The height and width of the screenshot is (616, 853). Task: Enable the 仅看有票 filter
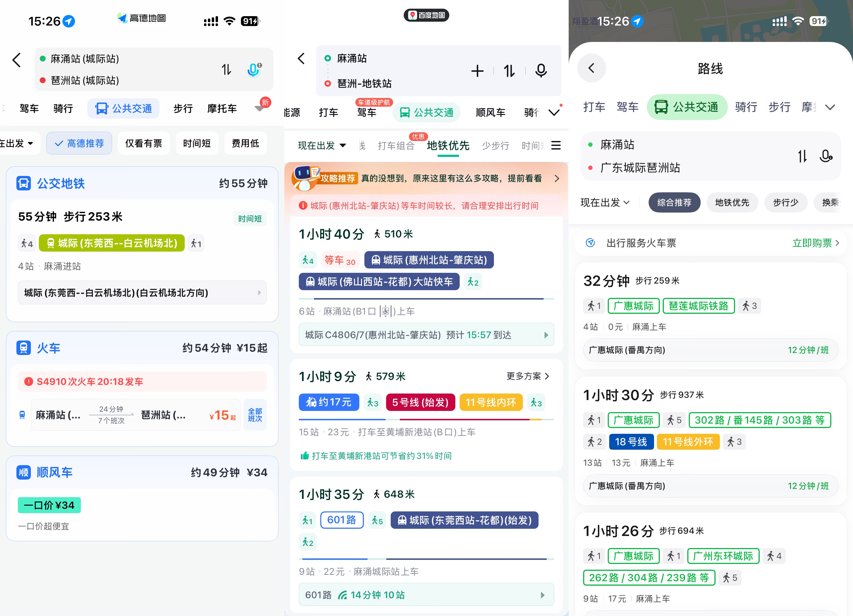tap(144, 143)
